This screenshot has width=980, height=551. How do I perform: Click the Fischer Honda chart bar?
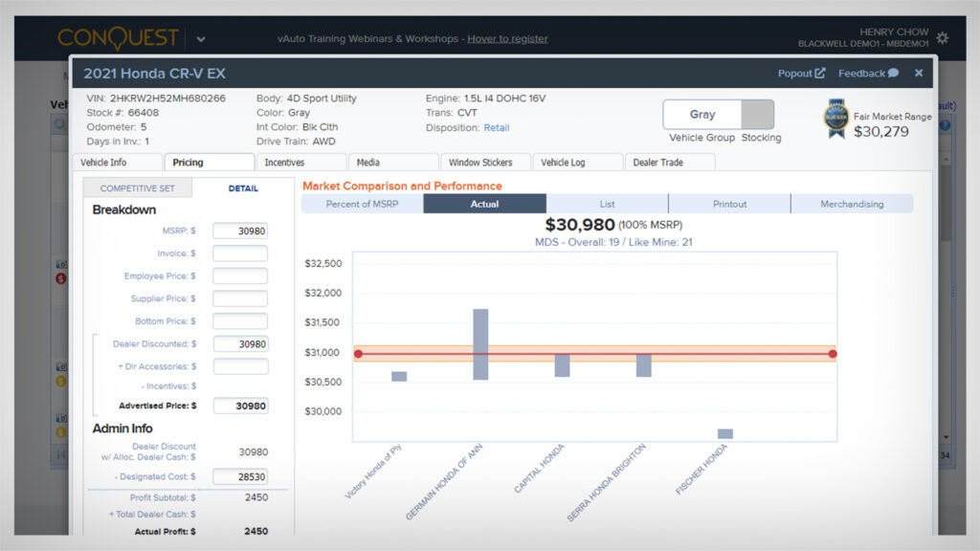(725, 433)
